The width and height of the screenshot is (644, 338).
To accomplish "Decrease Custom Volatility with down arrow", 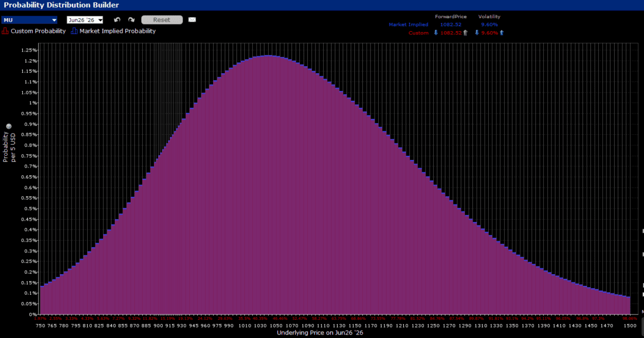I will click(x=477, y=32).
